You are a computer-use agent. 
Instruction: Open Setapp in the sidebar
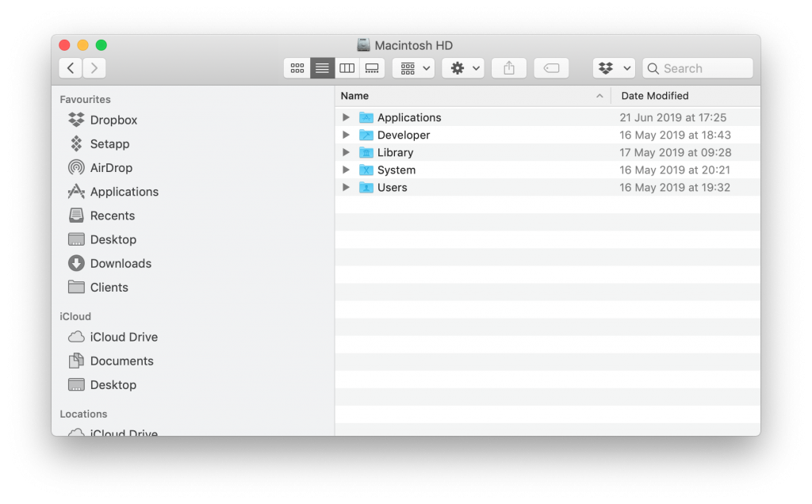(109, 144)
